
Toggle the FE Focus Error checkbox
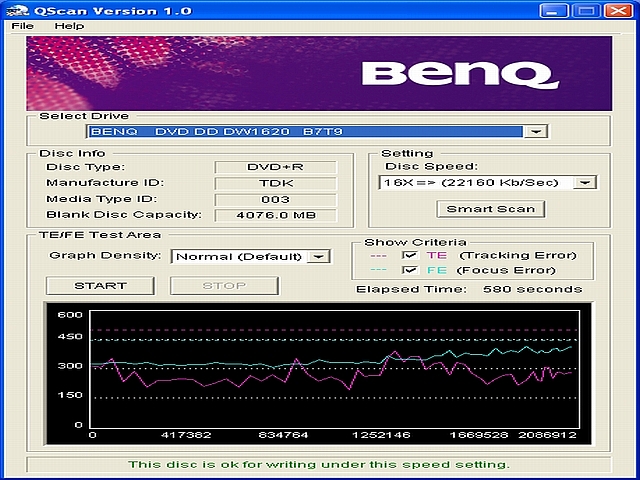tap(409, 270)
